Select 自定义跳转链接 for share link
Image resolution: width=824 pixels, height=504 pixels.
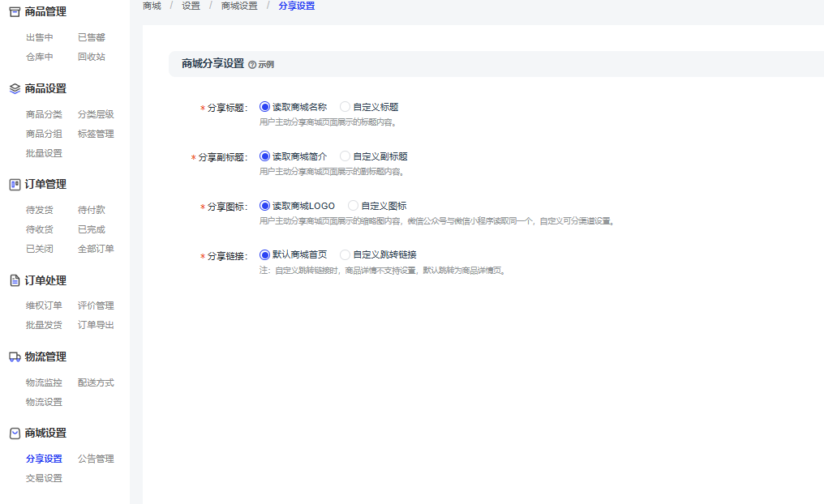tap(345, 254)
